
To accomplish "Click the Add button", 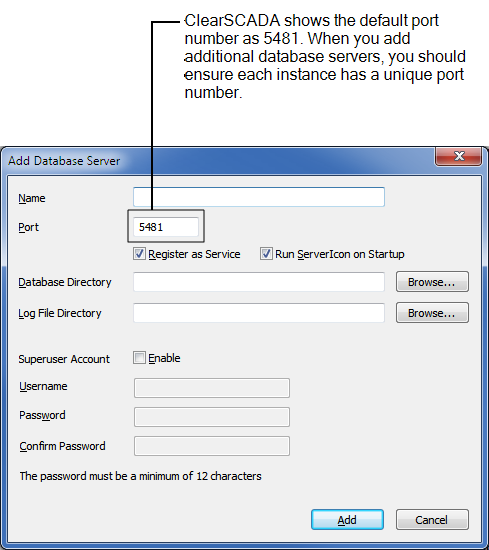I will coord(347,519).
